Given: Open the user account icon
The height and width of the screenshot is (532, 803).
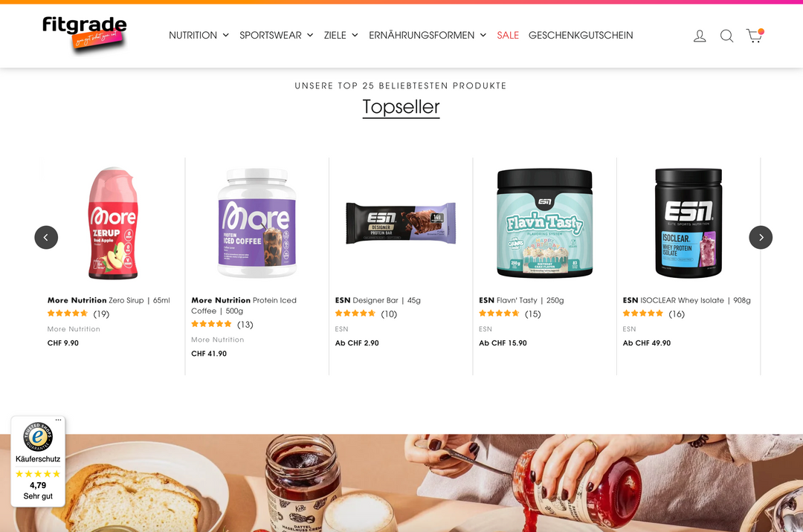Looking at the screenshot, I should (x=700, y=36).
